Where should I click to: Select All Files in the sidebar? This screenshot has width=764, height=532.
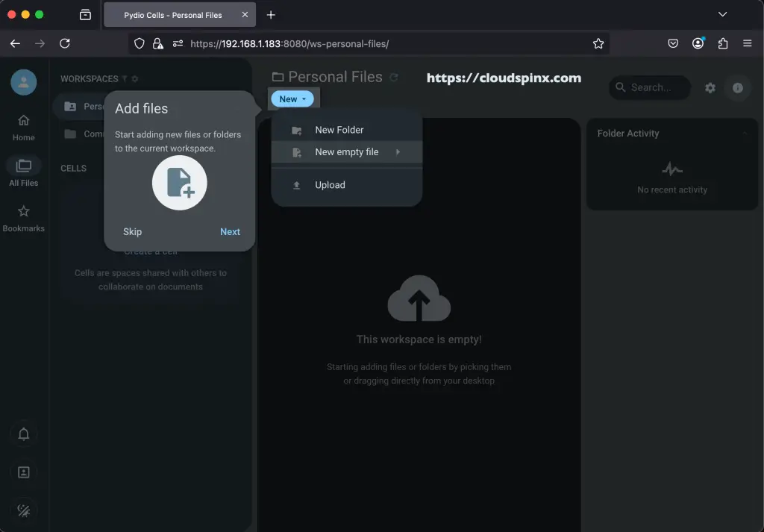[x=23, y=171]
